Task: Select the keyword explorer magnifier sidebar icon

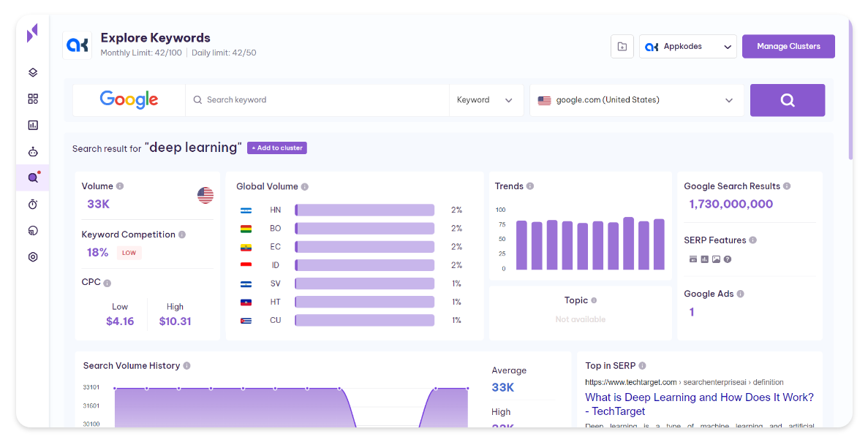Action: click(x=33, y=178)
